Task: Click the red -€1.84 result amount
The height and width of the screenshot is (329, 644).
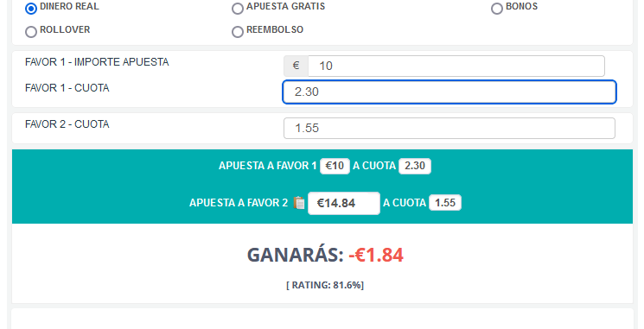Action: click(x=376, y=255)
